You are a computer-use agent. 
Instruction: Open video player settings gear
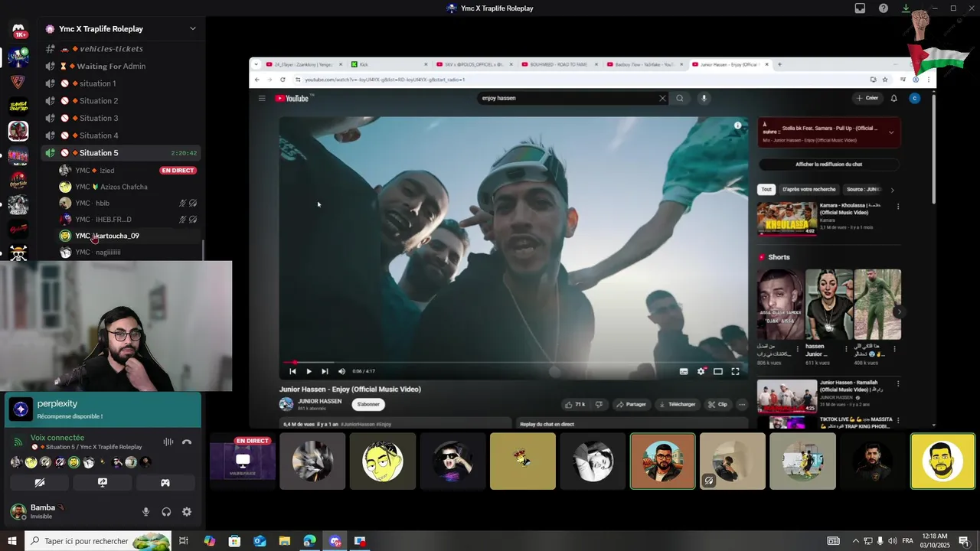[701, 371]
